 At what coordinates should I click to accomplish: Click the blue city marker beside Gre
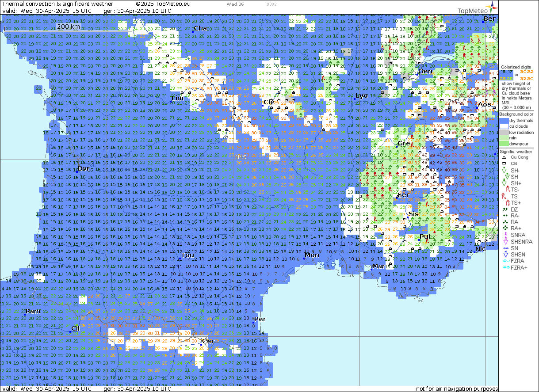pyautogui.click(x=396, y=146)
